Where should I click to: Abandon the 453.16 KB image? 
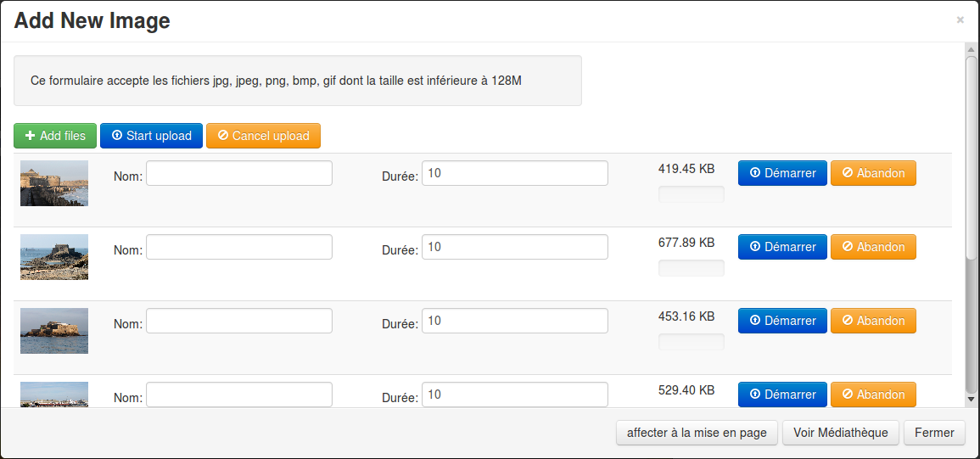(873, 321)
